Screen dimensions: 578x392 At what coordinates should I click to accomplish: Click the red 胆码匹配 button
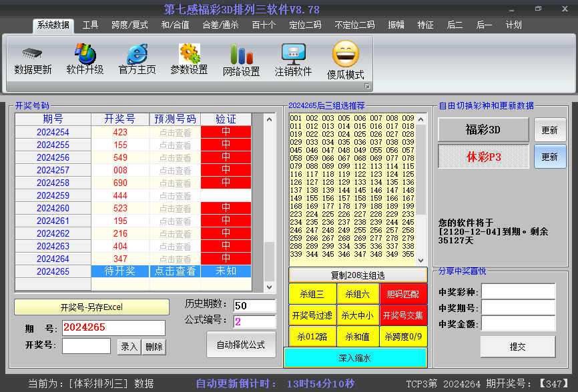coord(403,294)
